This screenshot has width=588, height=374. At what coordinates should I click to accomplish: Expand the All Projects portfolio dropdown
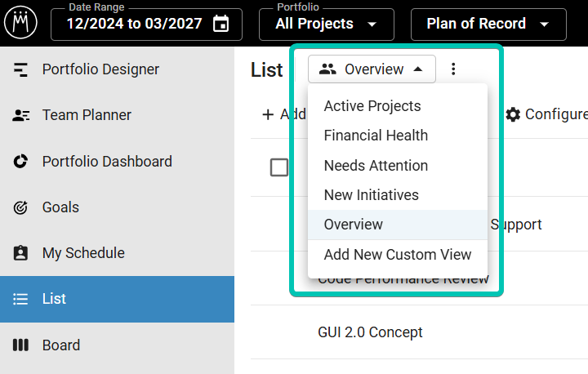326,24
